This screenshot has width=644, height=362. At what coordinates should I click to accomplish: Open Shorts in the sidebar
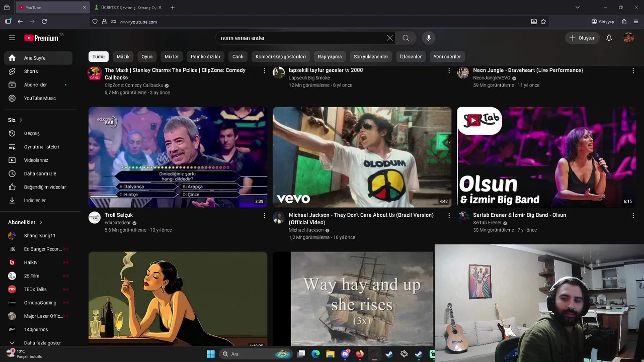[x=38, y=71]
